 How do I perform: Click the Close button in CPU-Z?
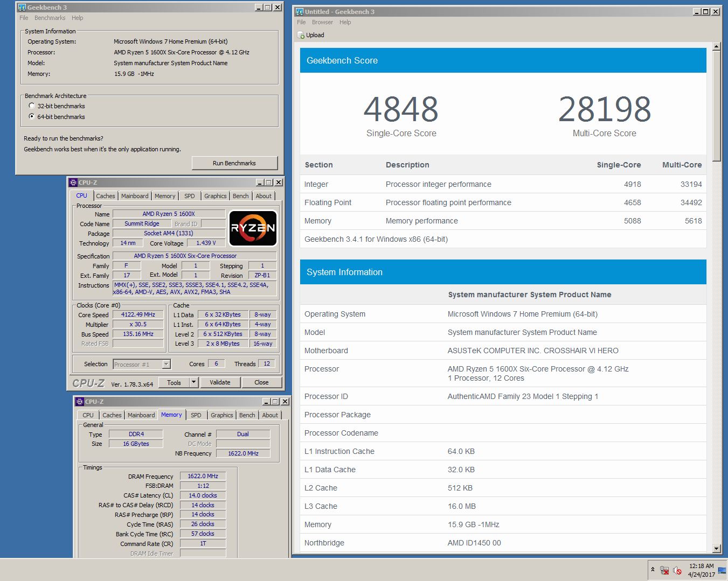(x=261, y=382)
